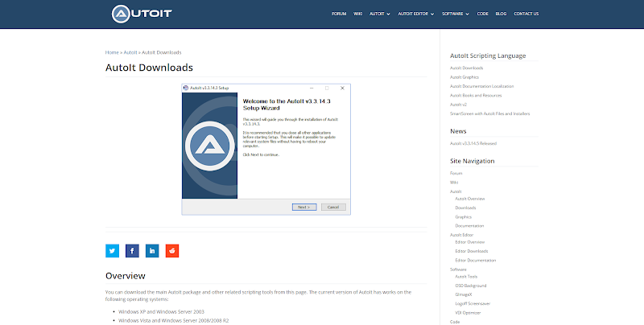Open Blog in top navigation bar

[x=501, y=14]
